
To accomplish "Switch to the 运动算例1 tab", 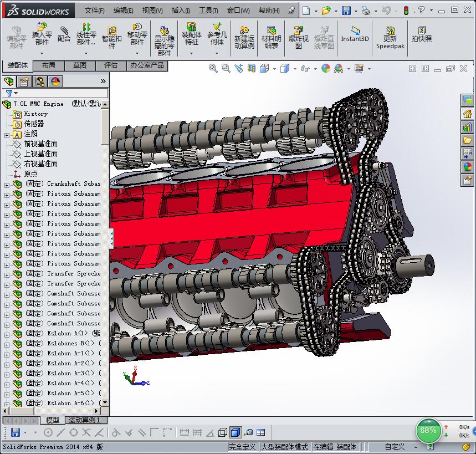I will click(x=85, y=420).
